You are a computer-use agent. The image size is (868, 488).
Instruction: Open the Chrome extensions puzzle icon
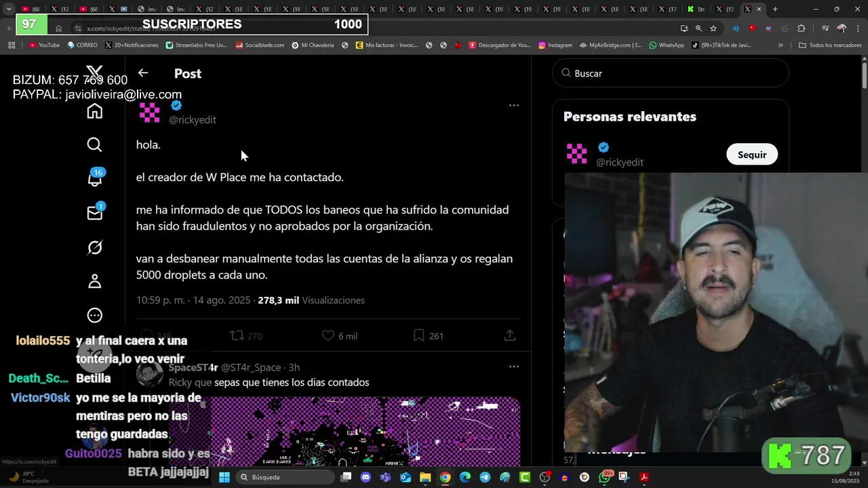(802, 28)
